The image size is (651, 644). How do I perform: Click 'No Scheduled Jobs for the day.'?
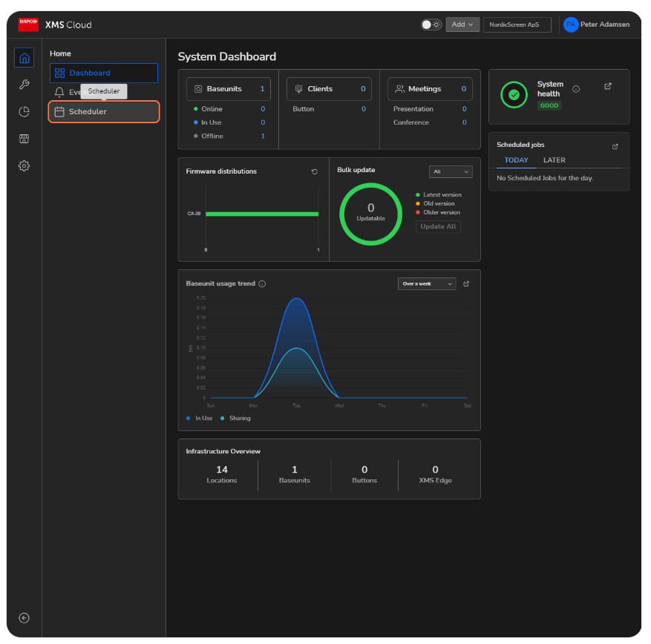coord(545,178)
